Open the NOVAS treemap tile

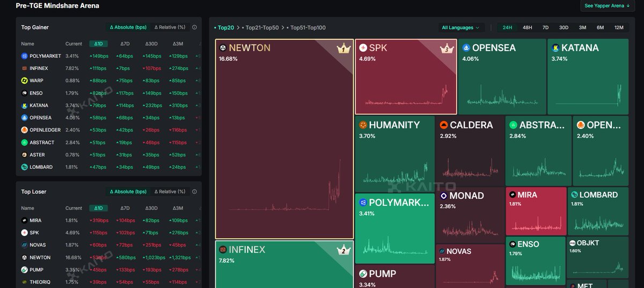(x=470, y=266)
